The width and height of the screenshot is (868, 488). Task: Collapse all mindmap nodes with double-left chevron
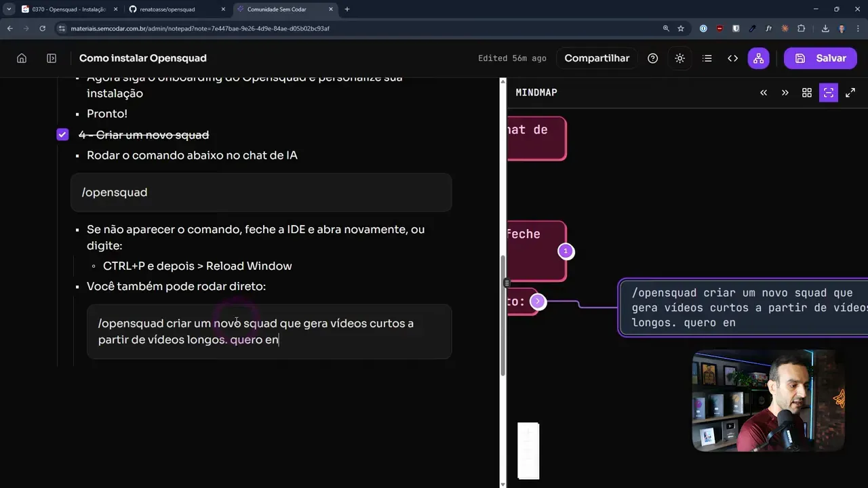[764, 93]
